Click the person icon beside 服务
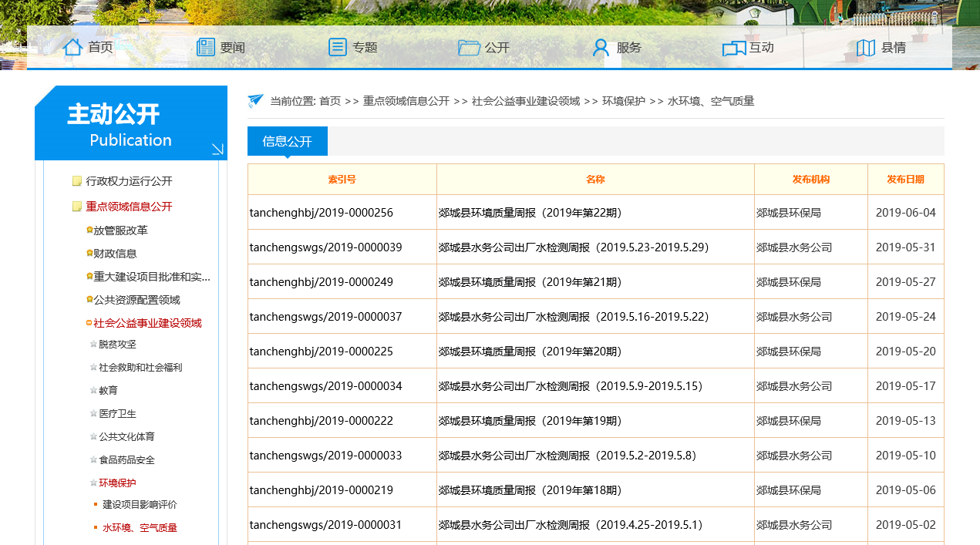Screen dimensions: 980x545 pyautogui.click(x=601, y=47)
